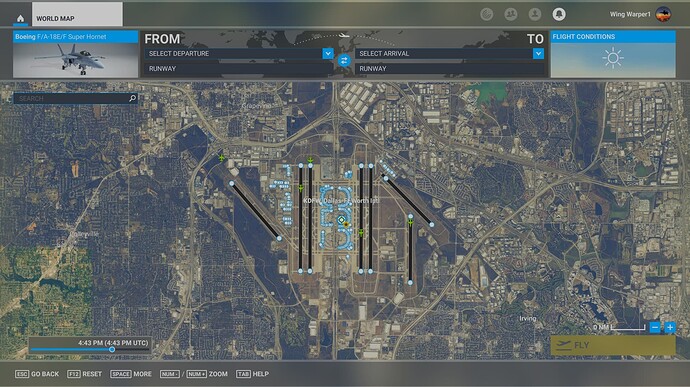
Task: Click the NUM- zoom out key hint
Action: tap(169, 374)
